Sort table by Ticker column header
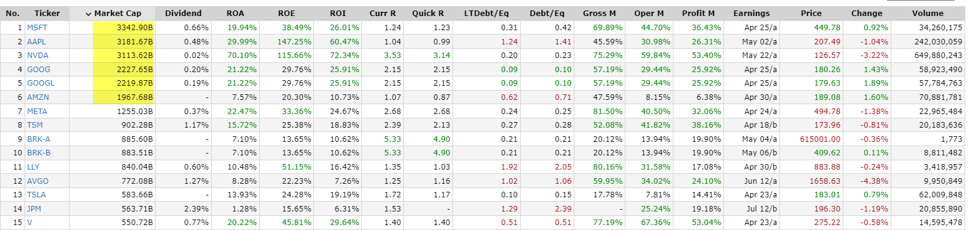The image size is (980, 230). (47, 13)
